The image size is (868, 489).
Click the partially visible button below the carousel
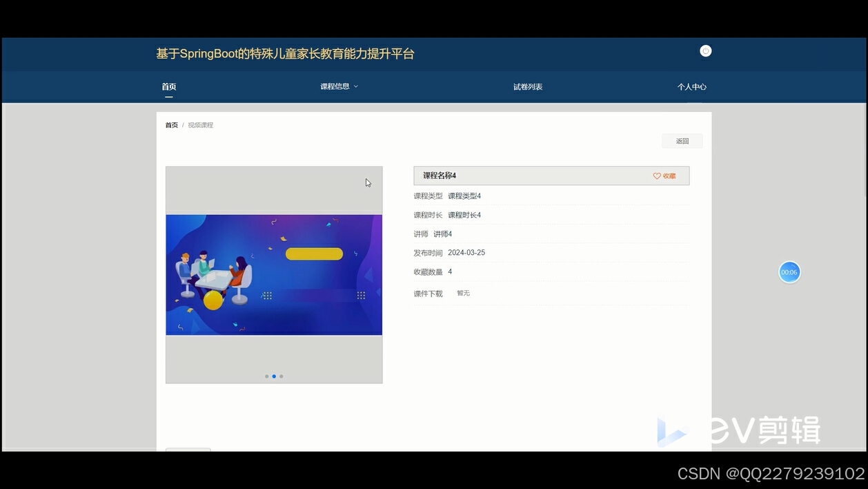pos(188,451)
